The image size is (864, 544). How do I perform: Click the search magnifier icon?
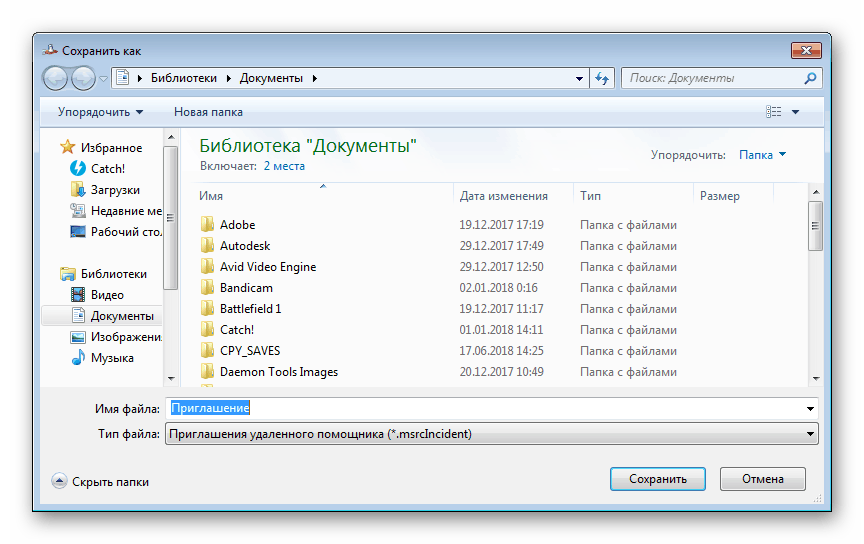(x=809, y=78)
